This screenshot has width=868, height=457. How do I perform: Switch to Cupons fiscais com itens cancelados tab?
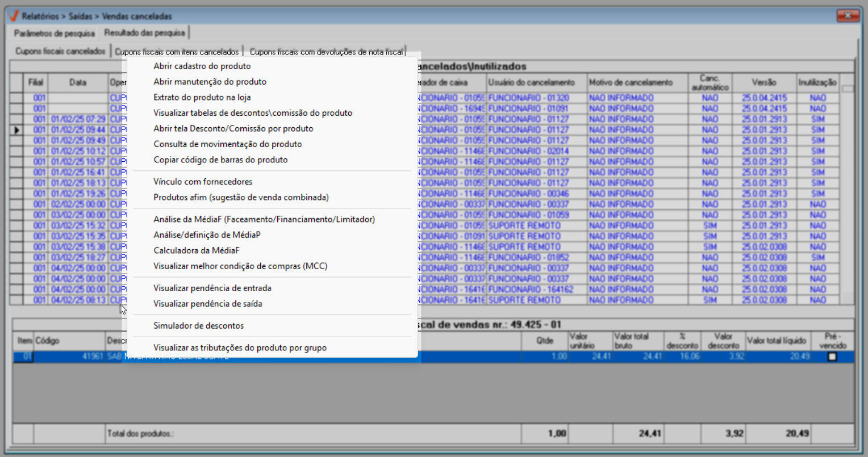click(177, 52)
